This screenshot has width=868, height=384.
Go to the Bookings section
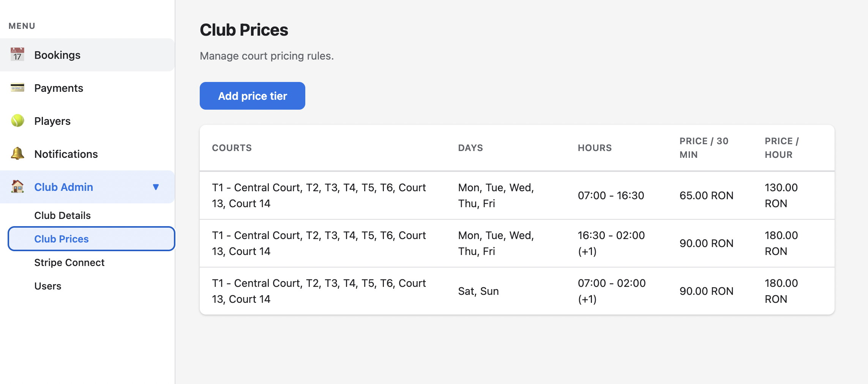tap(57, 55)
